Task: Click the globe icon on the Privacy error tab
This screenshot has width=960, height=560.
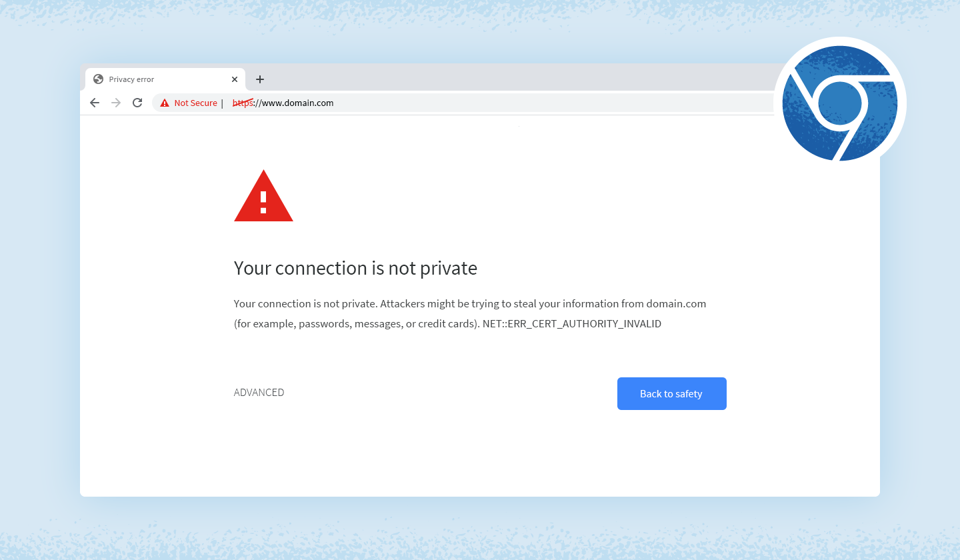Action: [x=98, y=79]
